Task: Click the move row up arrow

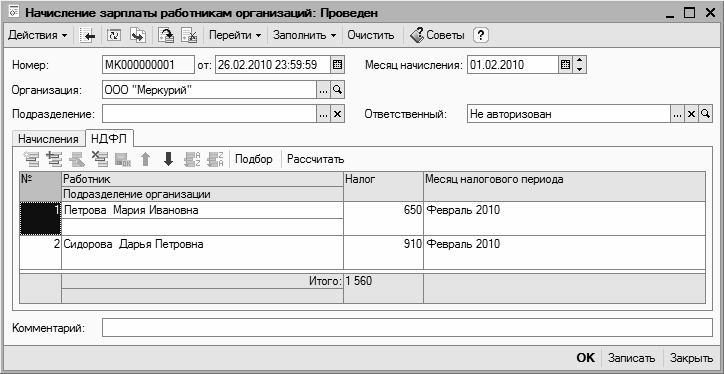Action: click(145, 159)
